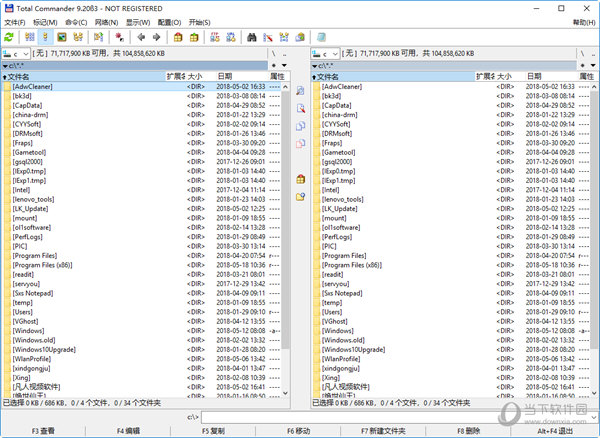Open the new URL connection icon
Screen dimensions: 600x438
[x=231, y=37]
